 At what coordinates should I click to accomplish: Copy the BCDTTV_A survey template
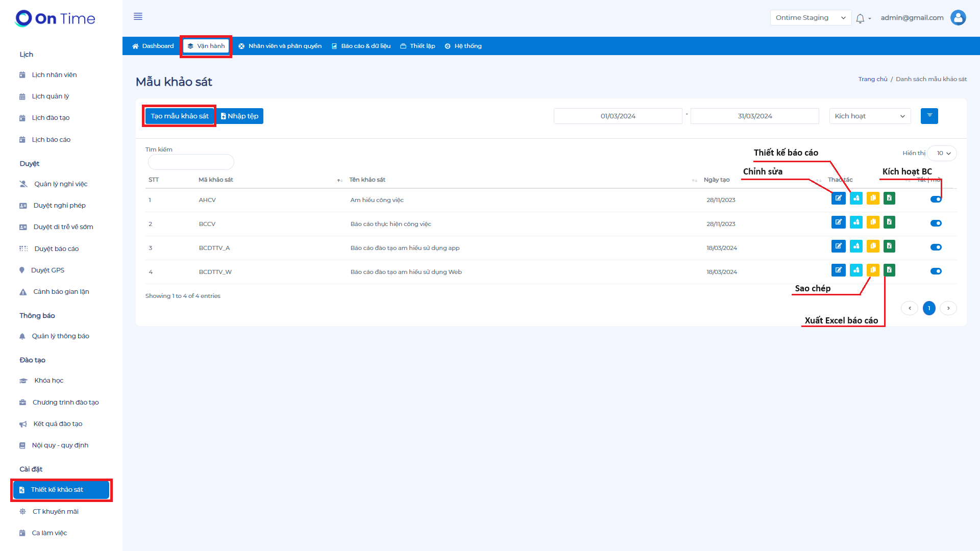point(873,246)
